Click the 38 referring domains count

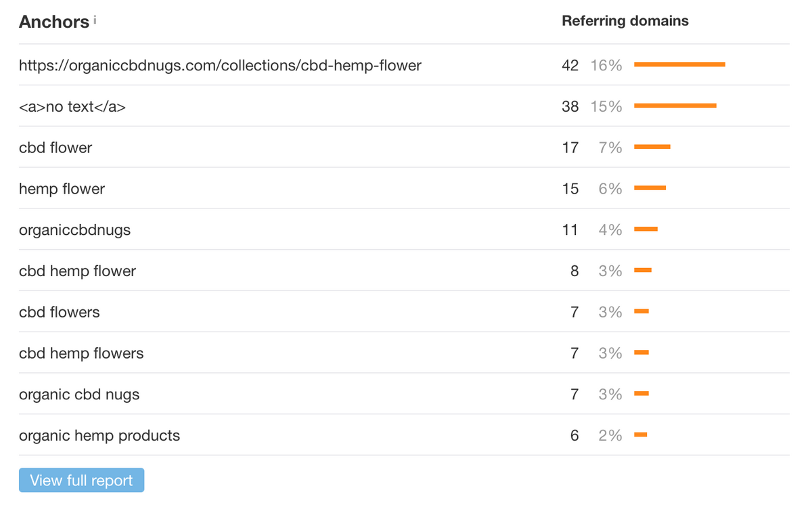[x=570, y=107]
